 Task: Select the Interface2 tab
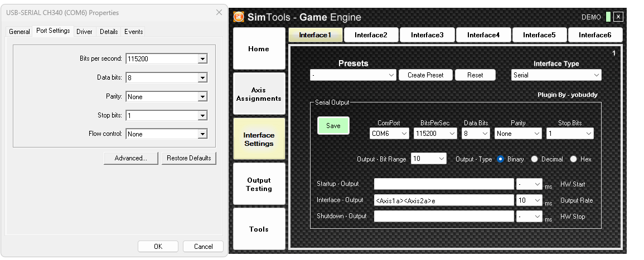point(371,35)
